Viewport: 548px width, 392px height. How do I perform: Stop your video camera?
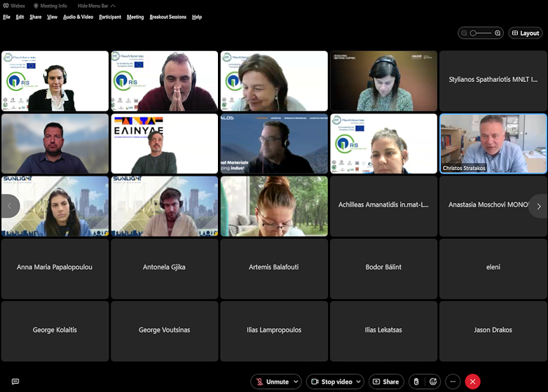click(x=331, y=381)
